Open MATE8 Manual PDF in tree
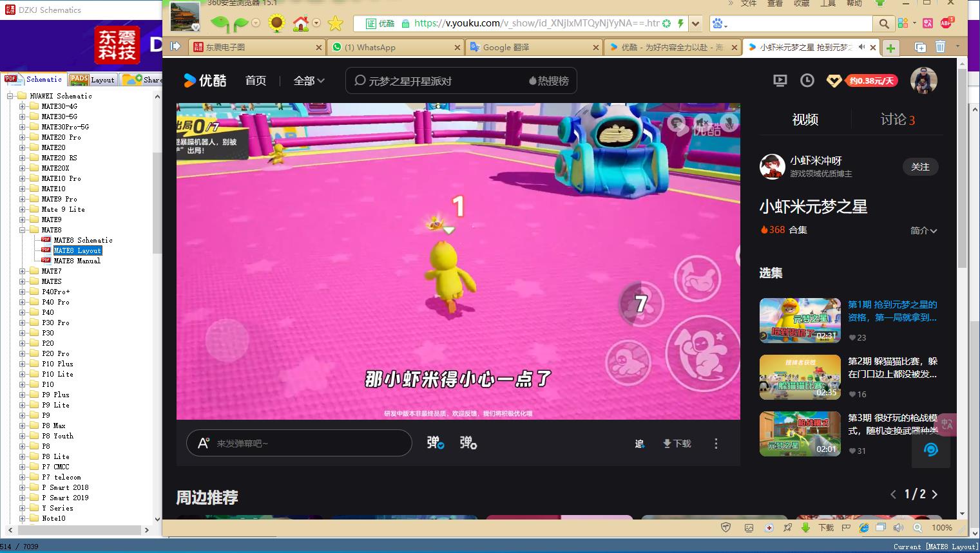 point(77,261)
